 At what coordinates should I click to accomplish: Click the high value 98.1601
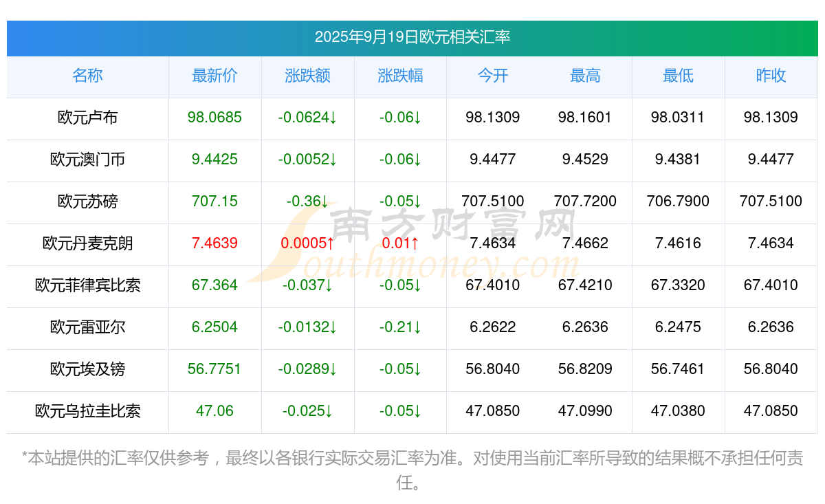tap(585, 118)
